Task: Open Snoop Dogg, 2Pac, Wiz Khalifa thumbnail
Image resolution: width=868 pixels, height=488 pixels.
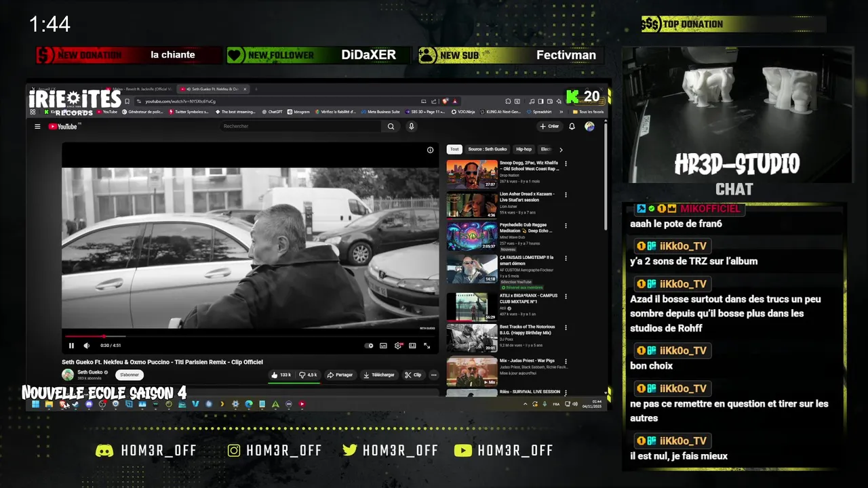Action: (471, 174)
